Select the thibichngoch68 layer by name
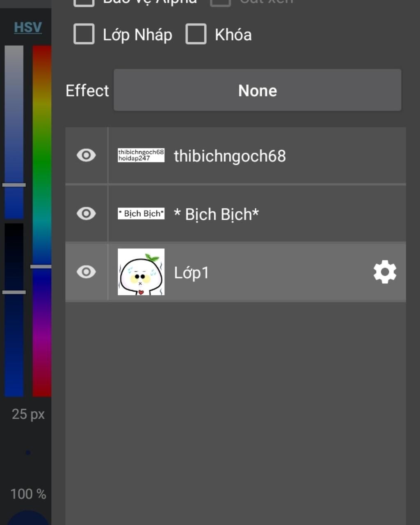This screenshot has width=420, height=525. (x=230, y=156)
